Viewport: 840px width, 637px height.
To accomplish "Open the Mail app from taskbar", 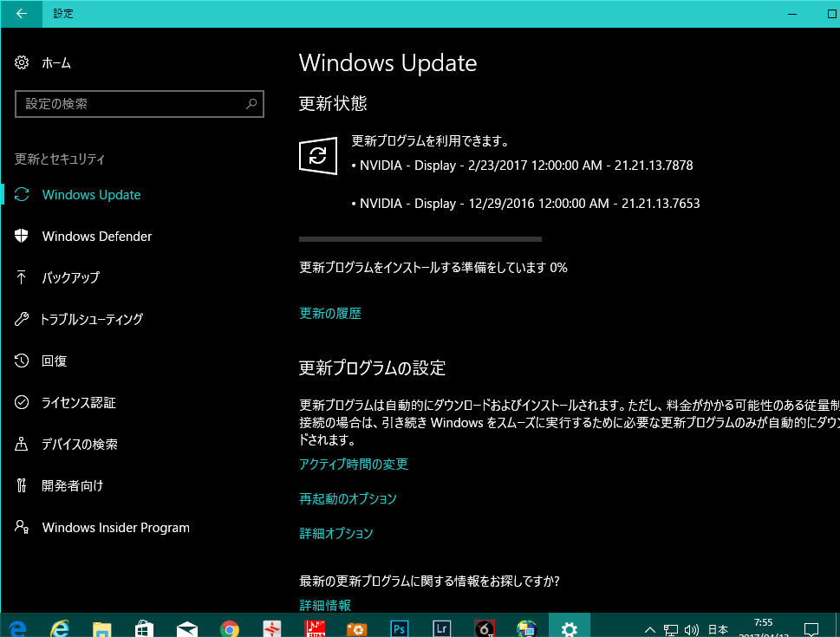I will click(x=187, y=627).
